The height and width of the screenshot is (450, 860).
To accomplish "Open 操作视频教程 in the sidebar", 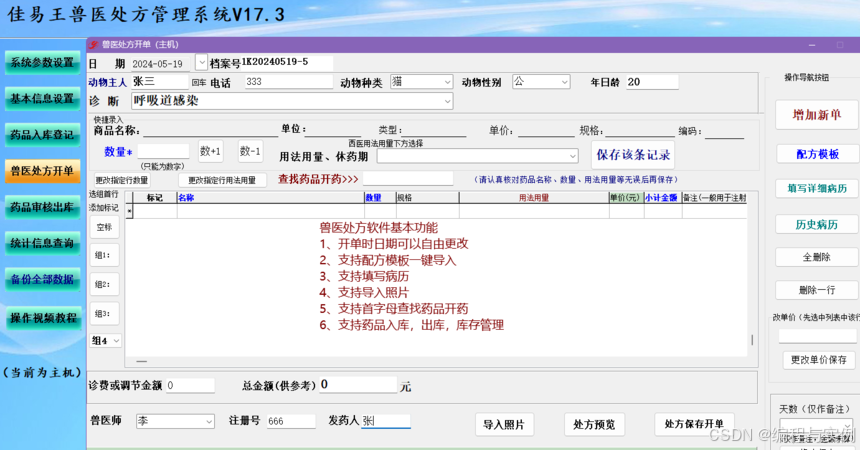I will pyautogui.click(x=42, y=318).
